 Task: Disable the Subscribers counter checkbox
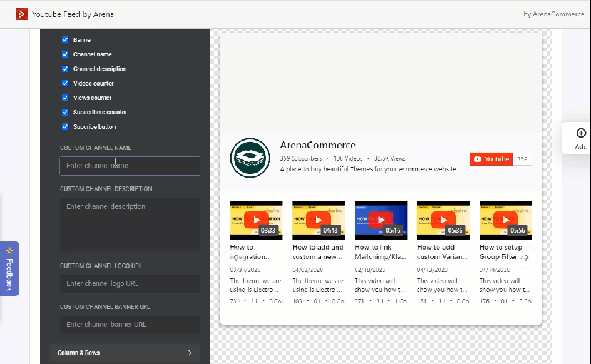tap(65, 112)
